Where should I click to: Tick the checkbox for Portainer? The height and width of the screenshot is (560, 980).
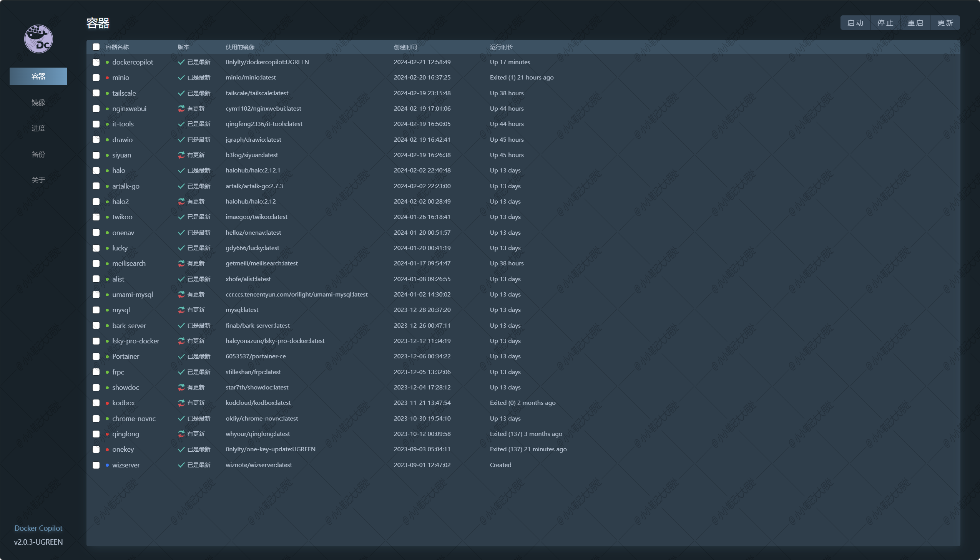coord(96,356)
